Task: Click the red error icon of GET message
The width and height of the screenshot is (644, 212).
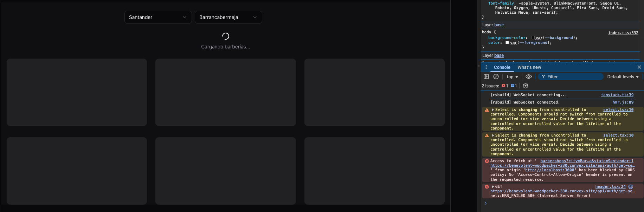Action: (487, 187)
